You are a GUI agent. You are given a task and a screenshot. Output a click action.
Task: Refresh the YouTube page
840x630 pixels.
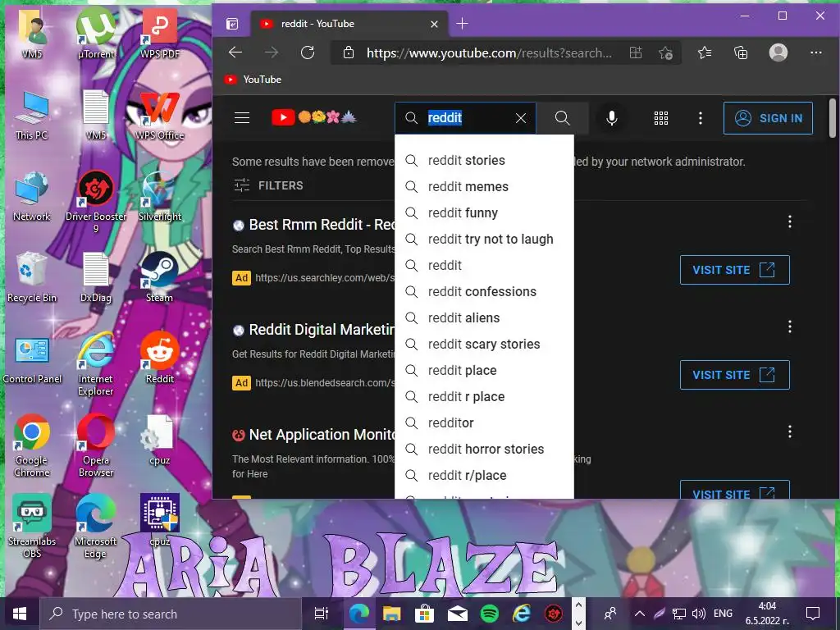pyautogui.click(x=308, y=52)
